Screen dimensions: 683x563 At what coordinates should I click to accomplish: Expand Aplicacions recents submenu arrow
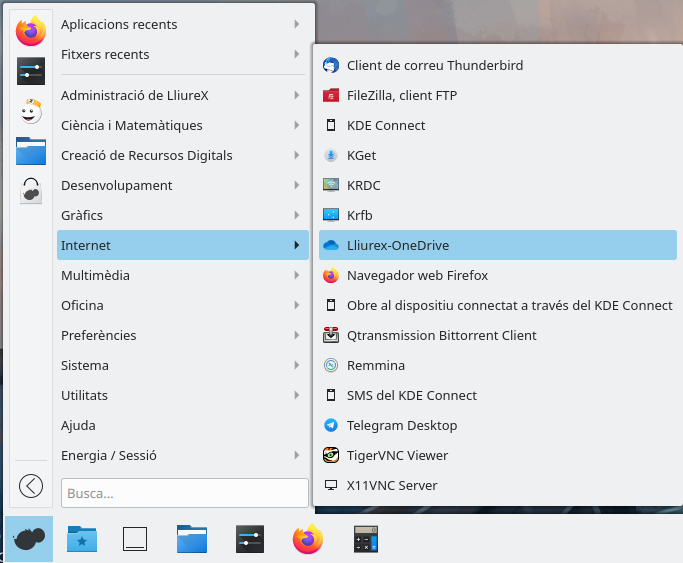296,25
